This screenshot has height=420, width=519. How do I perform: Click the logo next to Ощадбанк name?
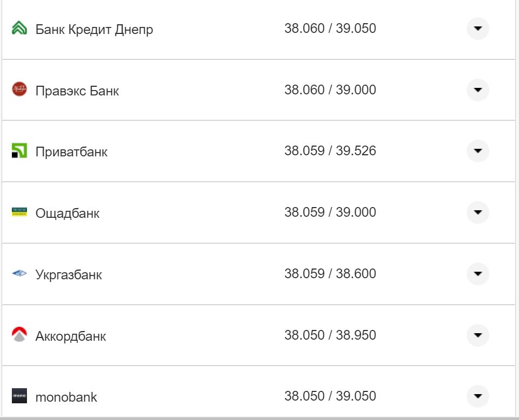(20, 212)
